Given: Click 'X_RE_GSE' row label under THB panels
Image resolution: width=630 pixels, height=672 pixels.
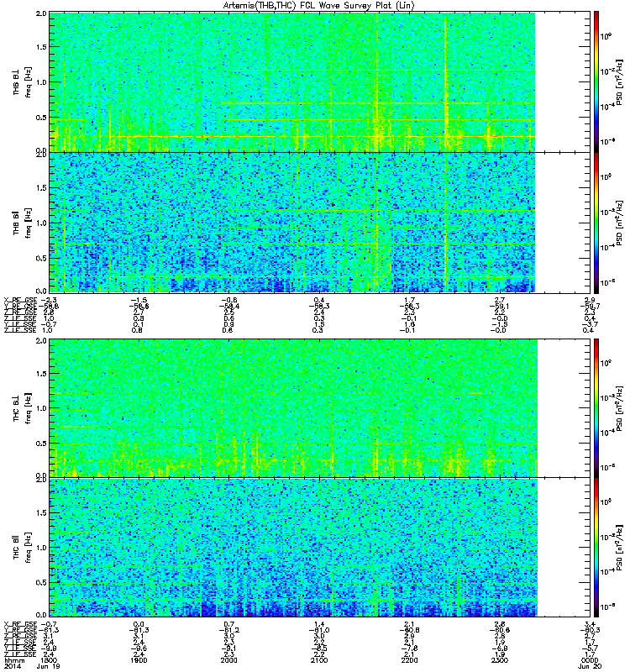Looking at the screenshot, I should point(20,300).
